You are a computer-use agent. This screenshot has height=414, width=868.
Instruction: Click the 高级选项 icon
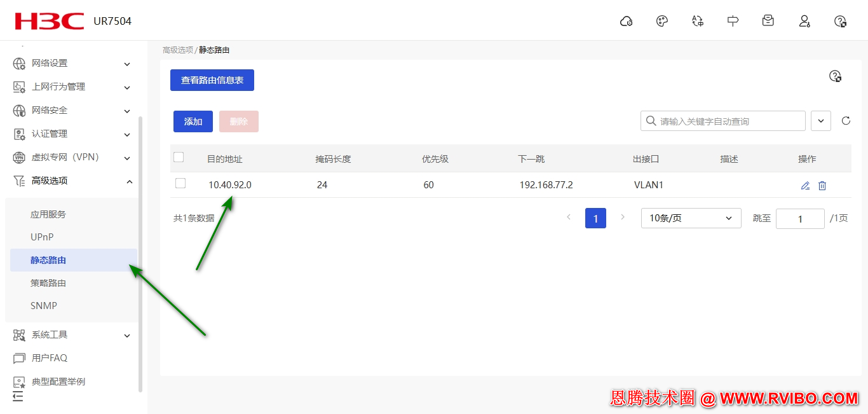[x=19, y=181]
